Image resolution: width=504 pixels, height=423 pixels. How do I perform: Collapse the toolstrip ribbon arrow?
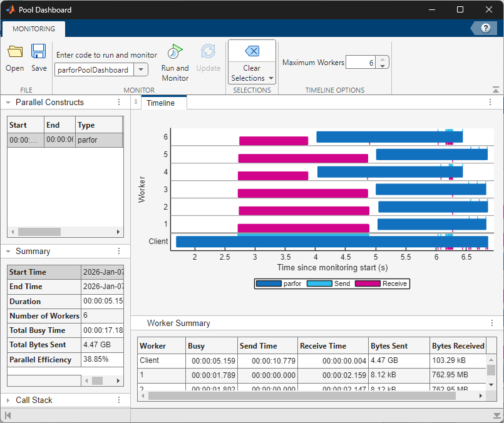click(495, 90)
